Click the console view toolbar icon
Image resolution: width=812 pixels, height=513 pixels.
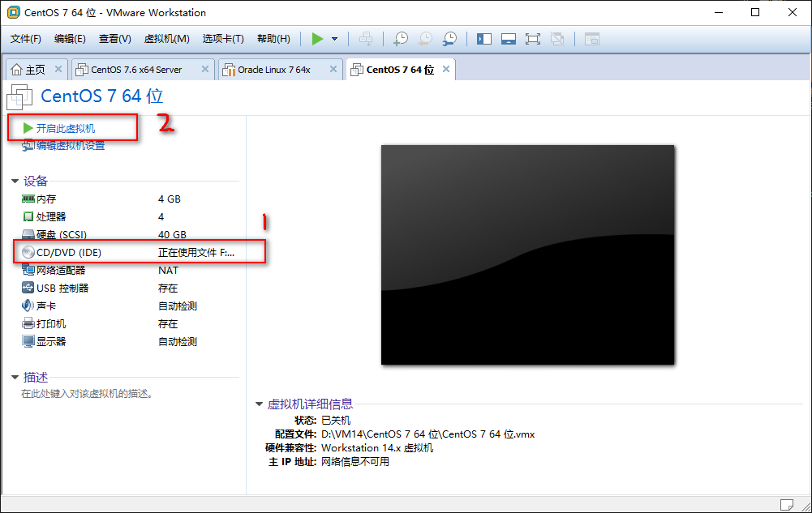click(x=592, y=39)
